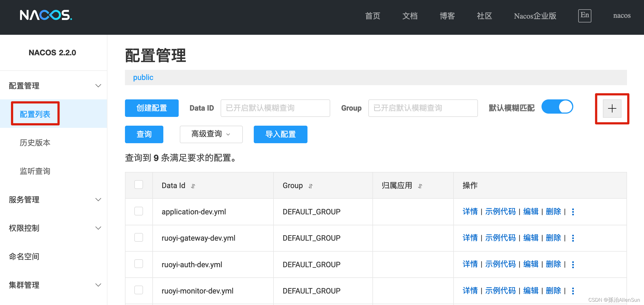Select 监听查询 in the sidebar
This screenshot has height=305, width=644.
click(x=35, y=171)
